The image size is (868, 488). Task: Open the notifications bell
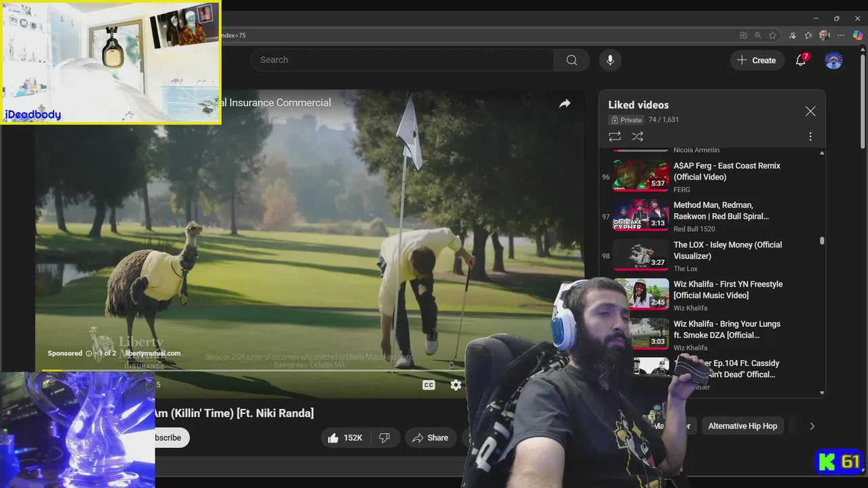tap(801, 60)
